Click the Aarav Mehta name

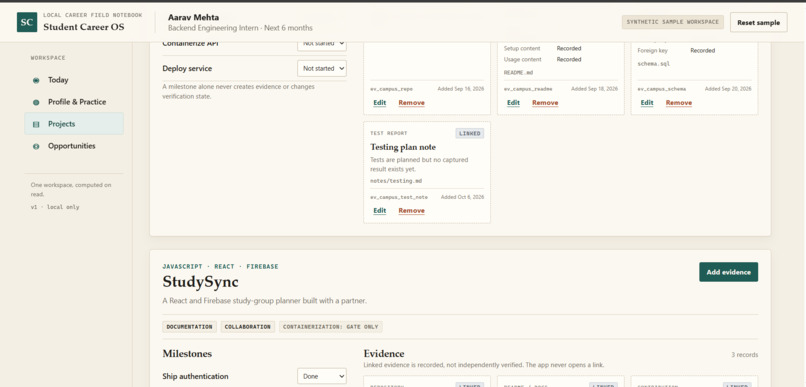(193, 17)
